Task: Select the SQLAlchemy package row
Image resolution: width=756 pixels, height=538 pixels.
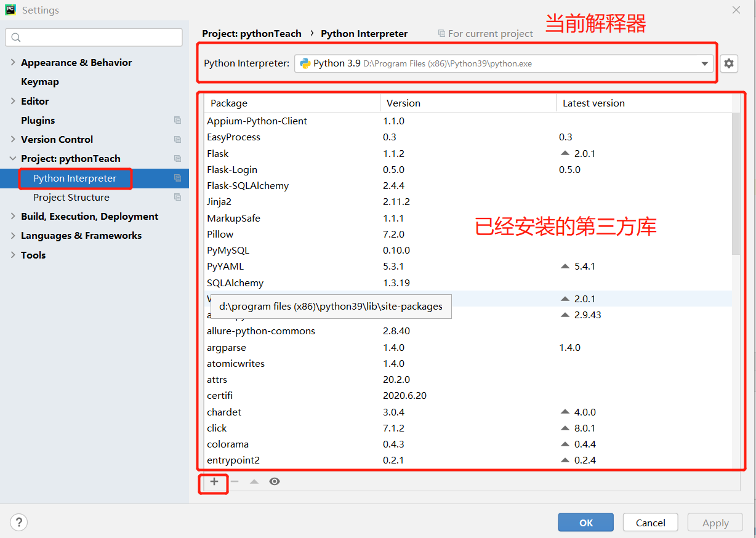Action: [x=468, y=283]
